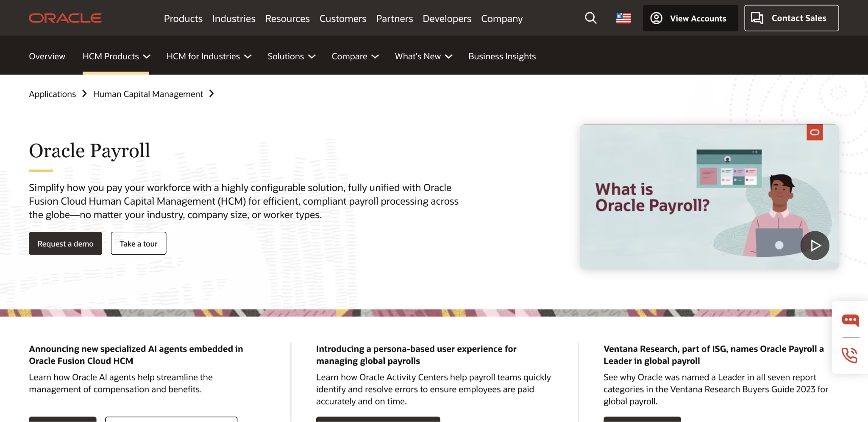Open the Solutions dropdown menu
The image size is (868, 422).
click(x=291, y=56)
